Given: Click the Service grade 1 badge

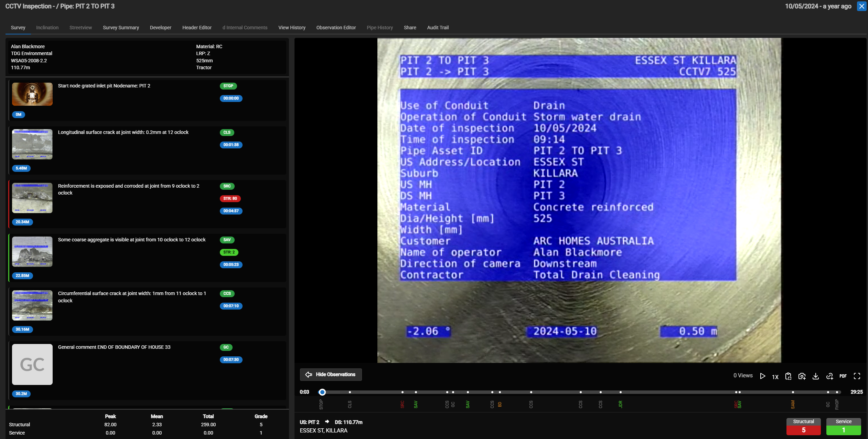Looking at the screenshot, I should [843, 426].
